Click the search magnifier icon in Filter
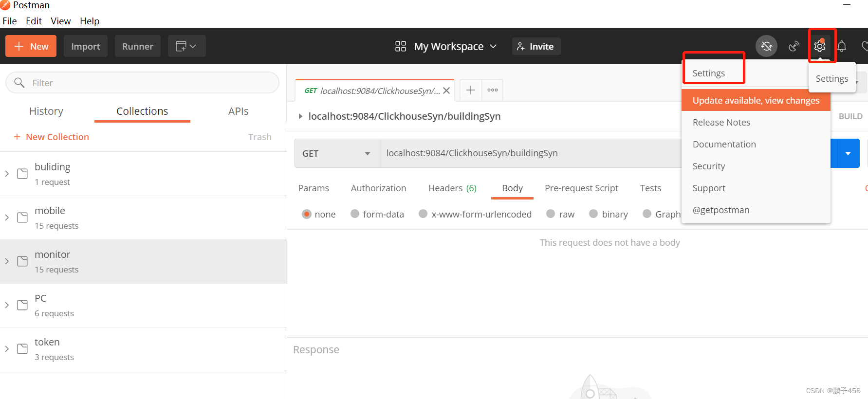This screenshot has height=399, width=868. tap(19, 82)
